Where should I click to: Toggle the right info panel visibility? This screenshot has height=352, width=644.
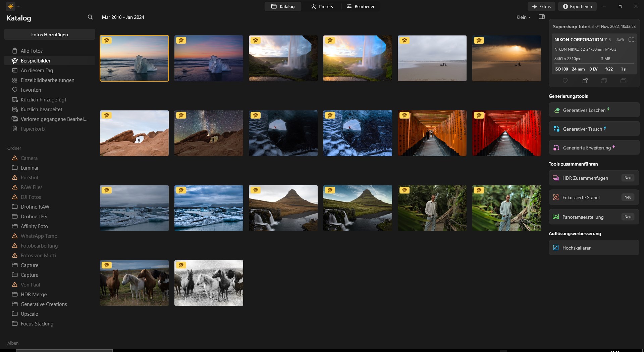point(541,17)
